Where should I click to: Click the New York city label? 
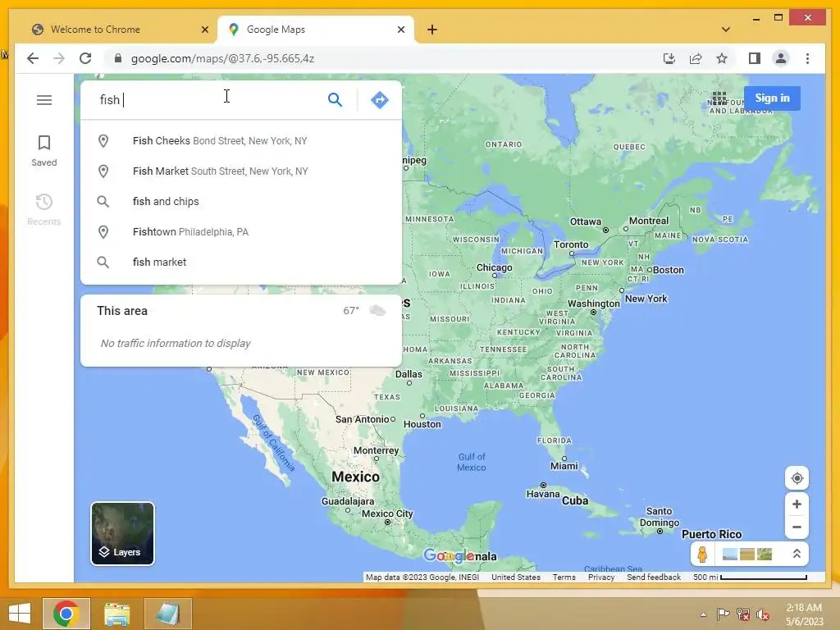point(646,299)
